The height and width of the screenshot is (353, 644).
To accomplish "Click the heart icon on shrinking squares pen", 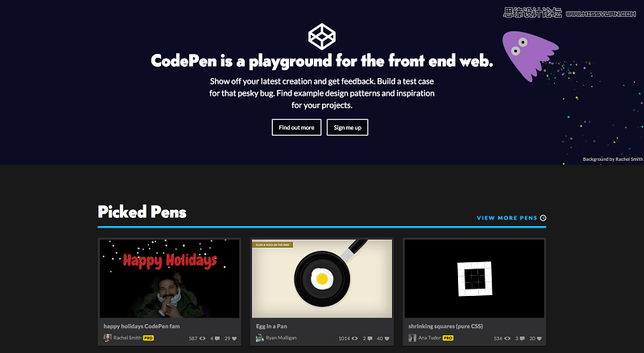I will click(x=539, y=339).
